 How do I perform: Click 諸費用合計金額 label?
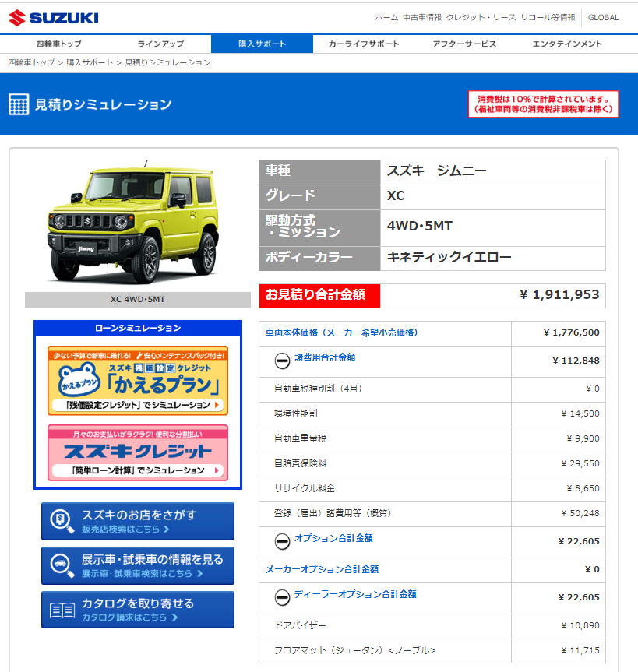coord(325,357)
